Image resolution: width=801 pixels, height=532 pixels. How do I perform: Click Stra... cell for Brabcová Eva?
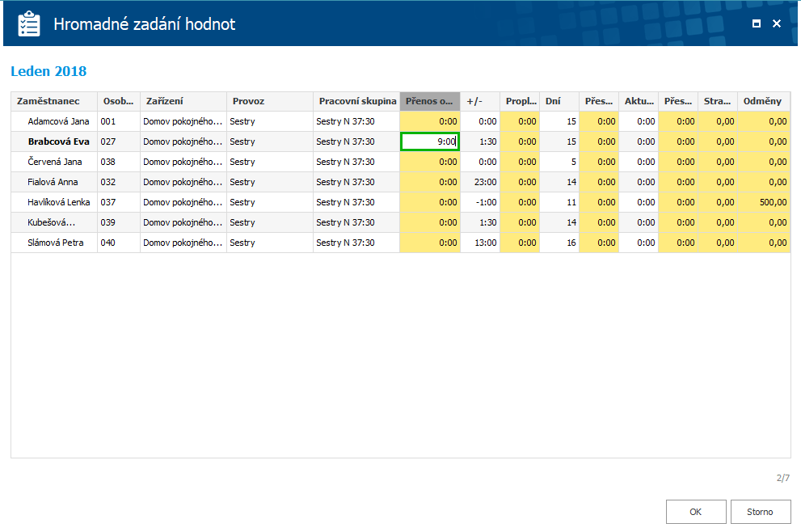[718, 141]
